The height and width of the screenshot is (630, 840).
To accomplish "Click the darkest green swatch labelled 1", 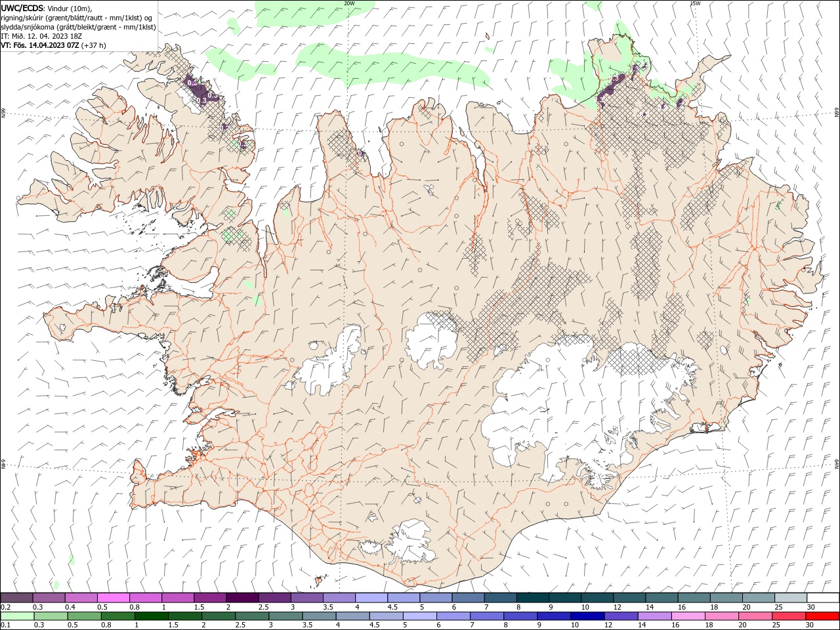I will (x=151, y=616).
